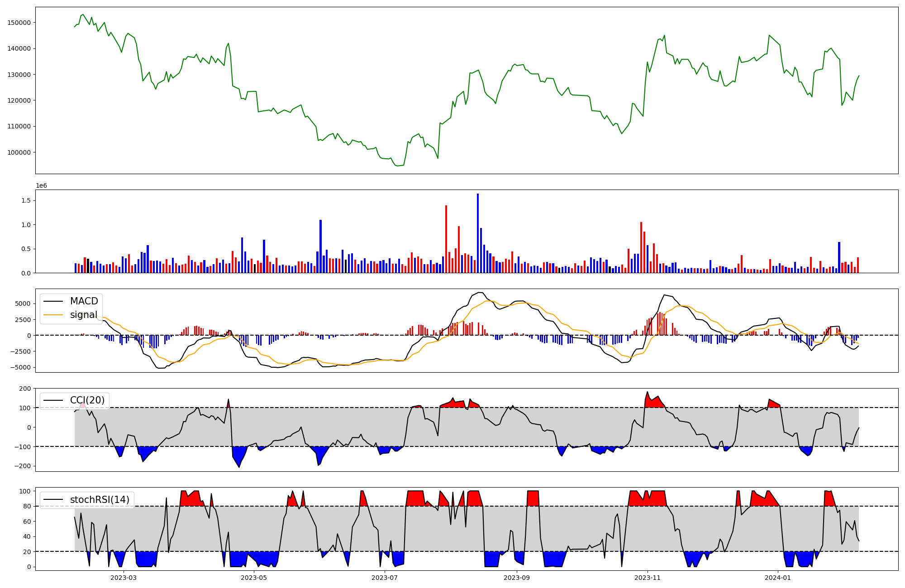Select the 2023-05 date tick label
The image size is (905, 588).
point(254,578)
